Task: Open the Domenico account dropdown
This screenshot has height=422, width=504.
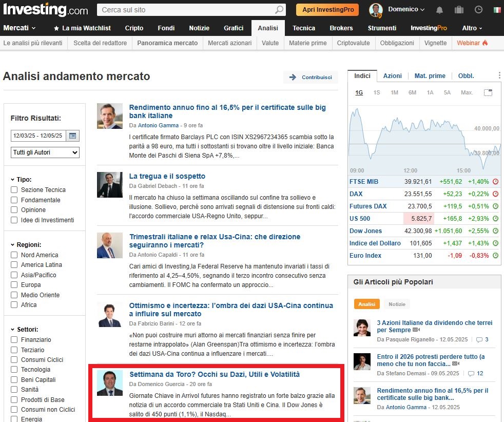Action: pyautogui.click(x=406, y=9)
